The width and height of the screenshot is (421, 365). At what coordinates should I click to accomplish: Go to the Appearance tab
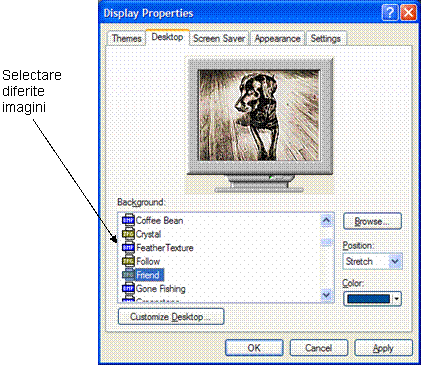[x=277, y=38]
